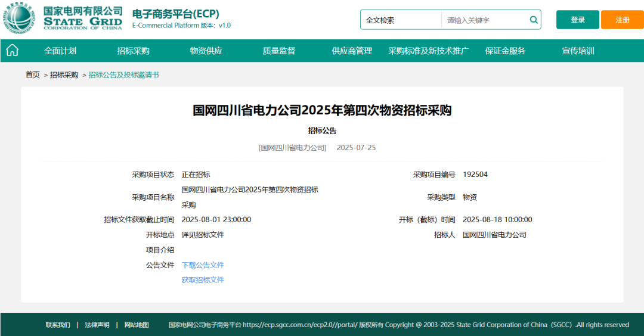The width and height of the screenshot is (644, 336).
Task: Select the announcement title 国网四川省电力公司2025年第四次物资招标采购
Action: click(322, 110)
